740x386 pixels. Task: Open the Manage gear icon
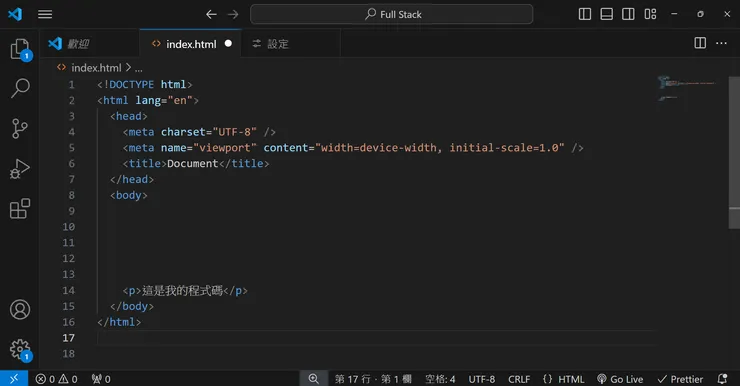[20, 350]
